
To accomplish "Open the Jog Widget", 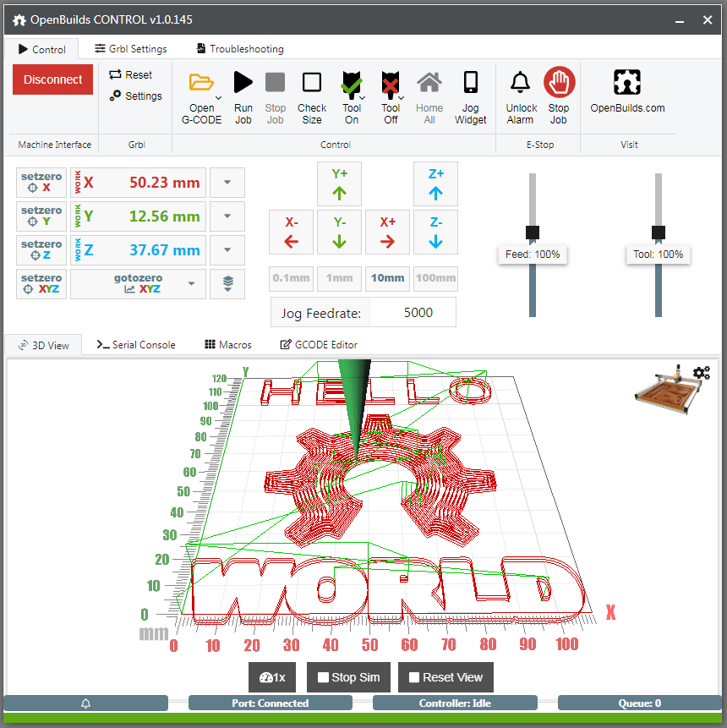I will [x=471, y=83].
